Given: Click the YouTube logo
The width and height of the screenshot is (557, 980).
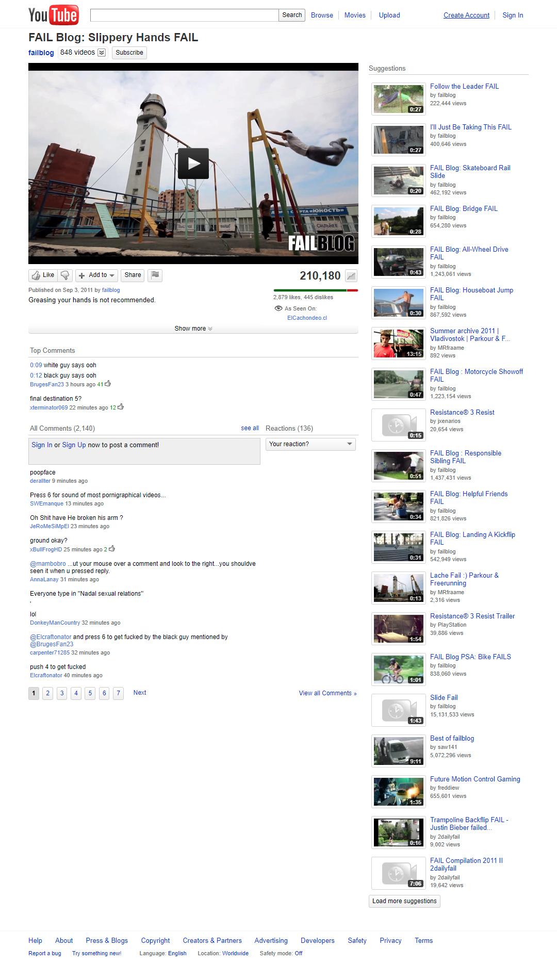Looking at the screenshot, I should 54,15.
